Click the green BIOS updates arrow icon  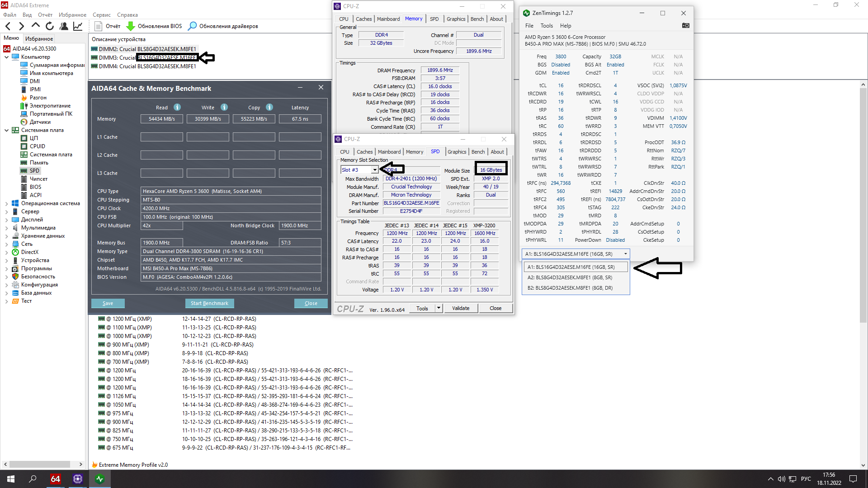click(x=130, y=26)
